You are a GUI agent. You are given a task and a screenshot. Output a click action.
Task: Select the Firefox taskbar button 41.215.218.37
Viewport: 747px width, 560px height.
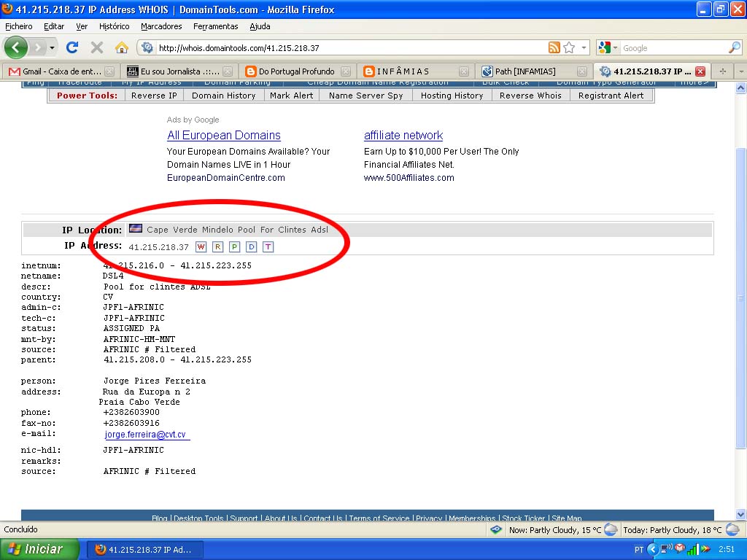[x=145, y=550]
